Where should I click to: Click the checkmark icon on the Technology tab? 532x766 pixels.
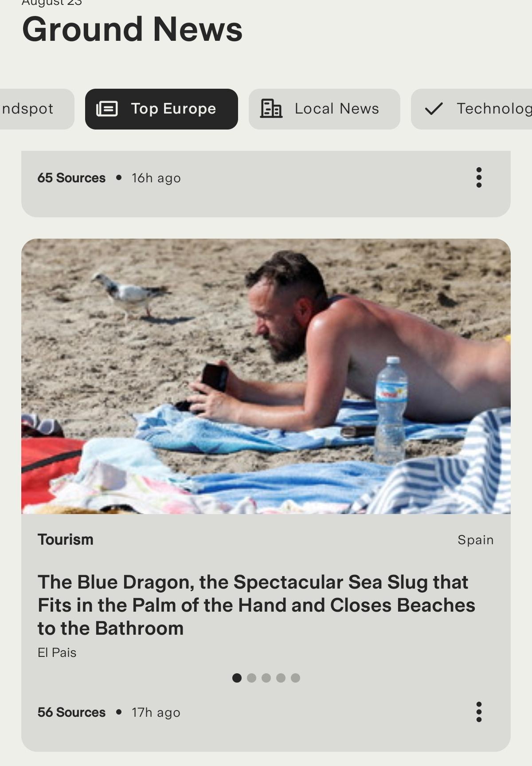pyautogui.click(x=434, y=109)
